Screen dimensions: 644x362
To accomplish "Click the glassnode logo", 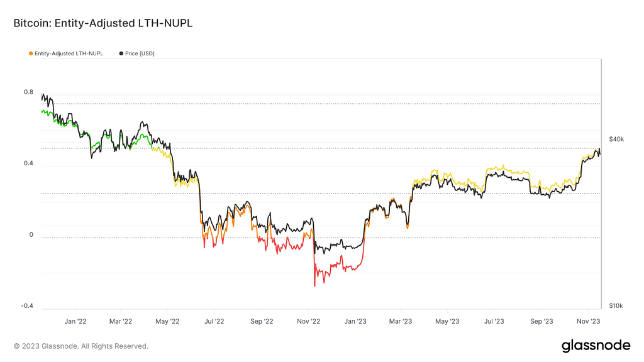I will 596,346.
